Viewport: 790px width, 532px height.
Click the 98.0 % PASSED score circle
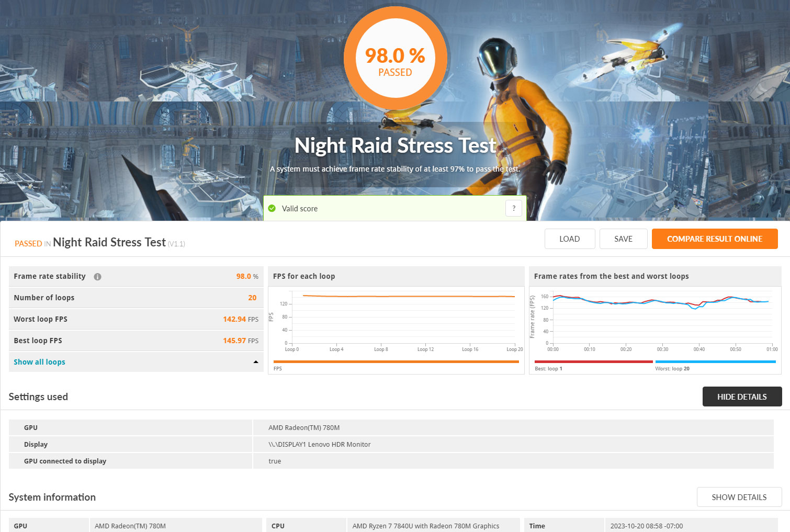396,59
